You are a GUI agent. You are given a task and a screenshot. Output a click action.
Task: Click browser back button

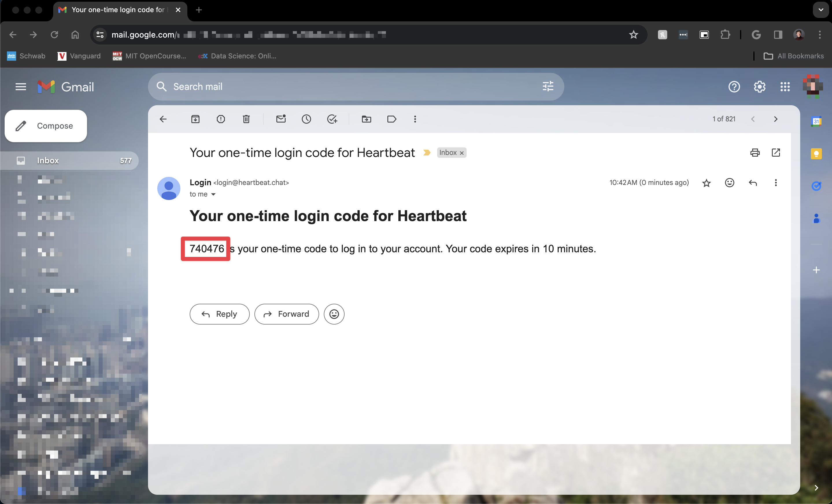[13, 34]
